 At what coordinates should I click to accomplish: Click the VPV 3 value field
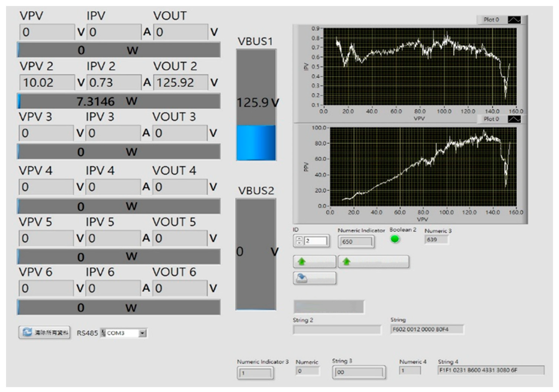[46, 133]
